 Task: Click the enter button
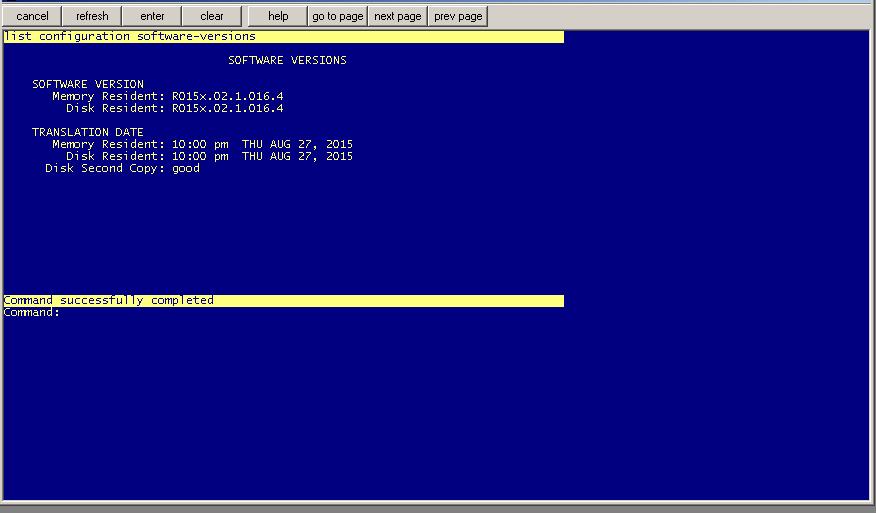(152, 16)
